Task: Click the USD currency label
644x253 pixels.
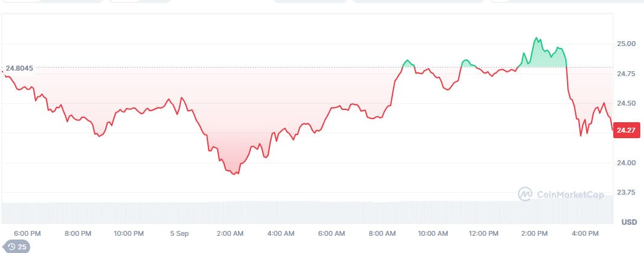Action: pos(629,222)
